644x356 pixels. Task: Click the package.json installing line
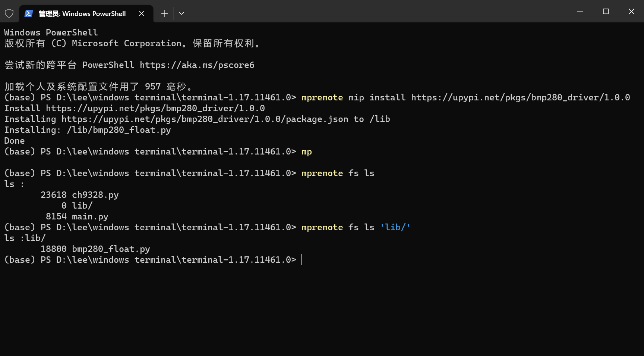(x=197, y=119)
